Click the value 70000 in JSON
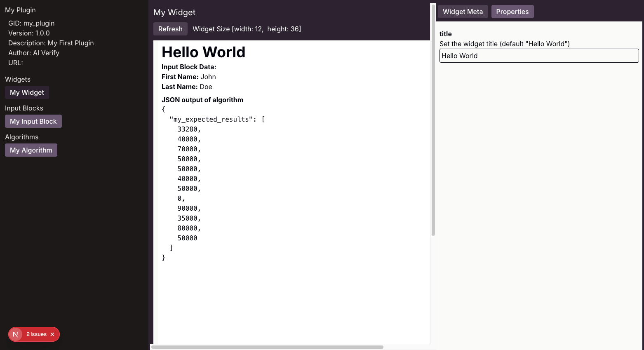 [x=188, y=149]
